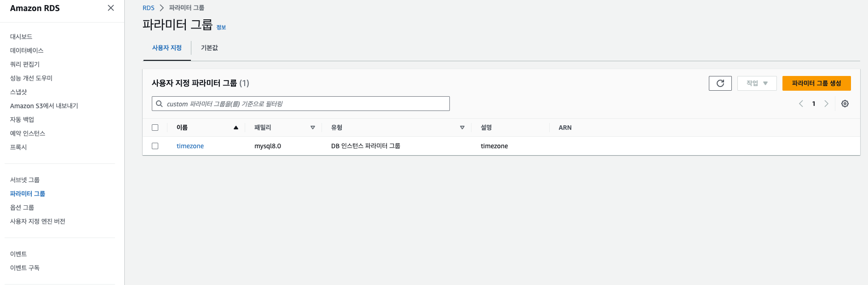The width and height of the screenshot is (868, 285).
Task: Click the RDS breadcrumb link
Action: coord(149,8)
